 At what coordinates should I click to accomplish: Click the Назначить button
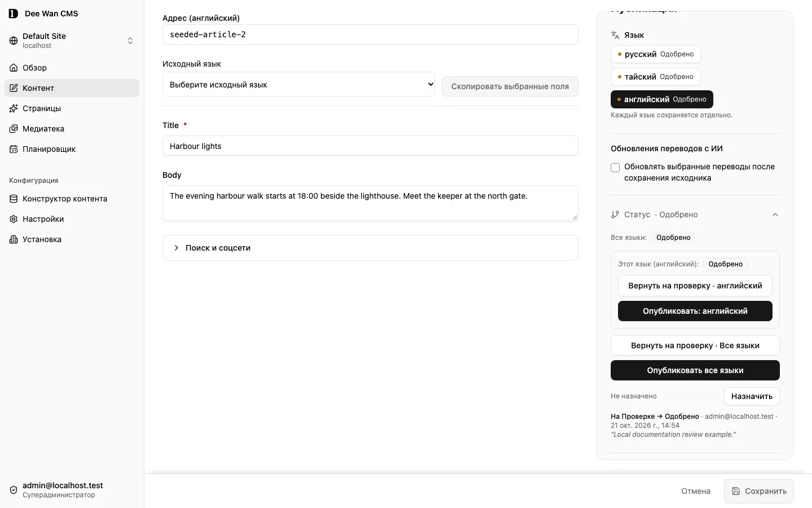pos(752,396)
